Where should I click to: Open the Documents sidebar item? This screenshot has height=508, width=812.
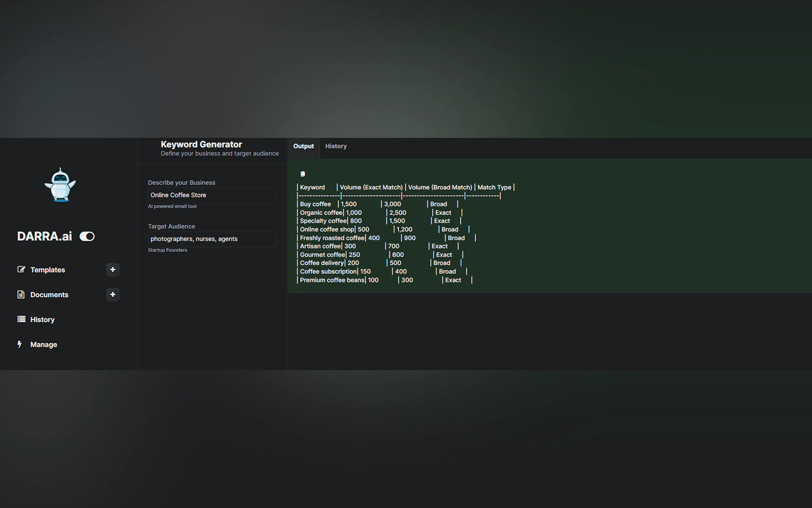coord(49,295)
